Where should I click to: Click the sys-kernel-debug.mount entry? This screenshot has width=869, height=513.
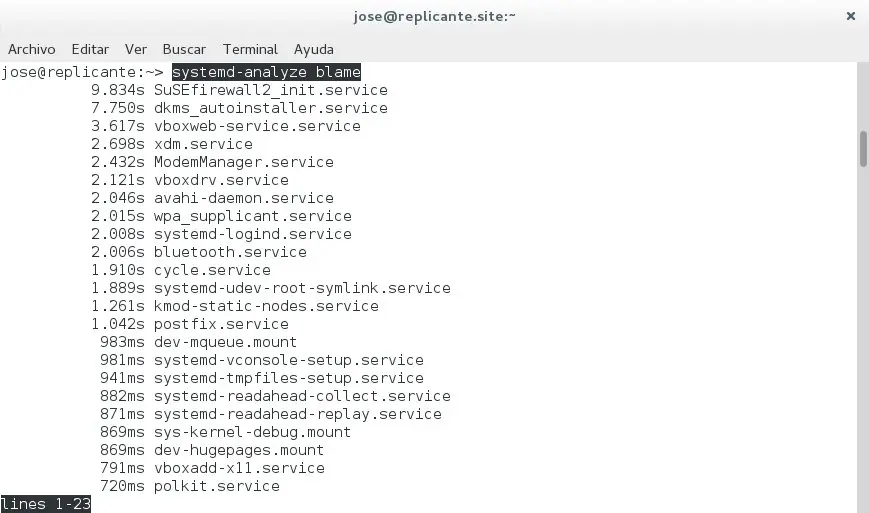click(253, 432)
